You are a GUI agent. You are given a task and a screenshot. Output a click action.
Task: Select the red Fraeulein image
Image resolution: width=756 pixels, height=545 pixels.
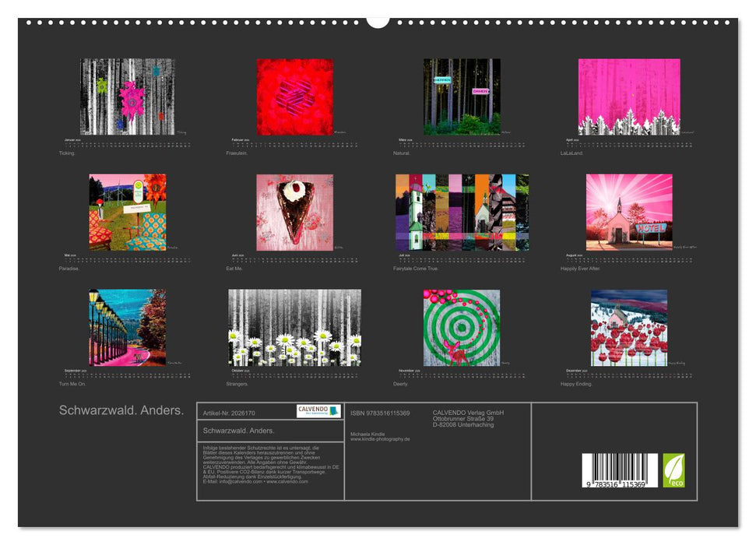[294, 97]
